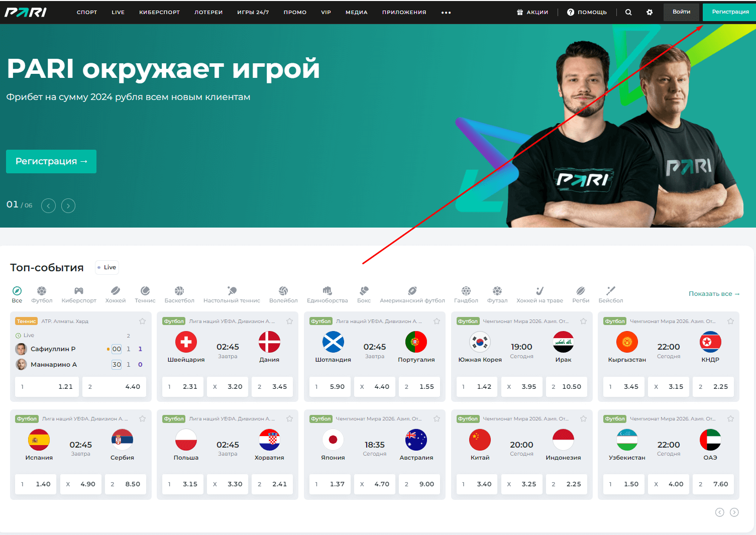Open the three-dots more menu
Viewport: 756px width, 535px height.
click(446, 13)
